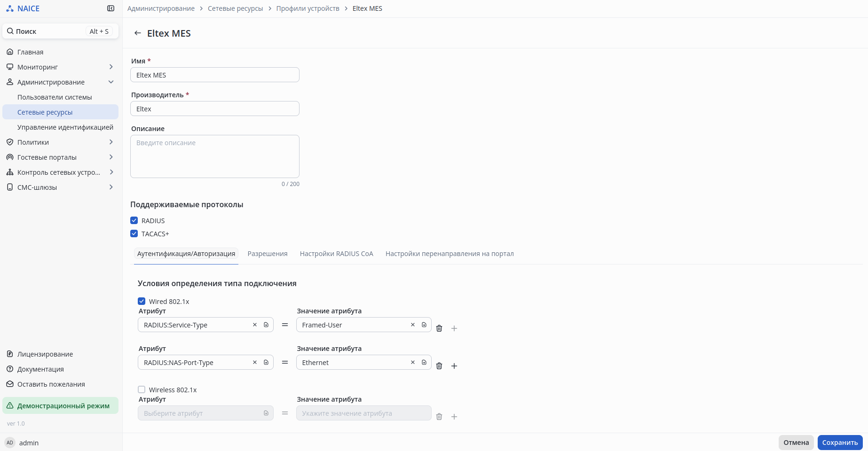Collapse the sidebar panel icon
Screen dimensions: 868x451
pos(111,8)
